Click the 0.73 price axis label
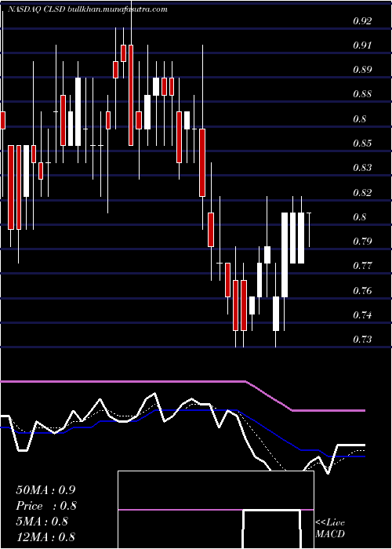The height and width of the screenshot is (549, 392). pyautogui.click(x=362, y=340)
